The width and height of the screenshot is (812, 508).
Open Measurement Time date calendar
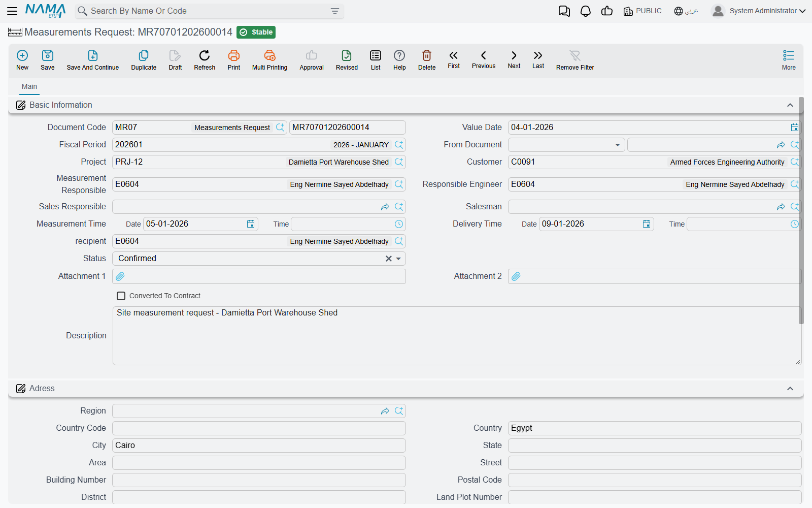pyautogui.click(x=251, y=224)
